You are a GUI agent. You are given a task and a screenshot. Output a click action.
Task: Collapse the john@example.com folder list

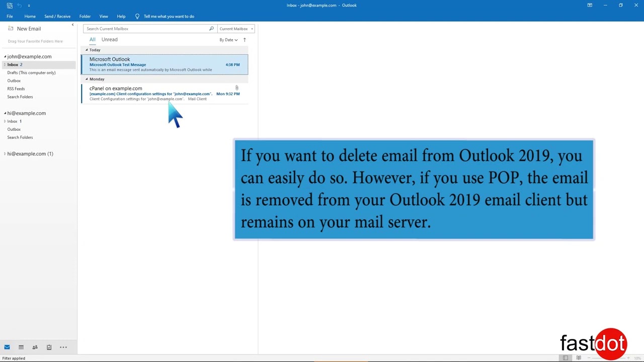(x=5, y=56)
